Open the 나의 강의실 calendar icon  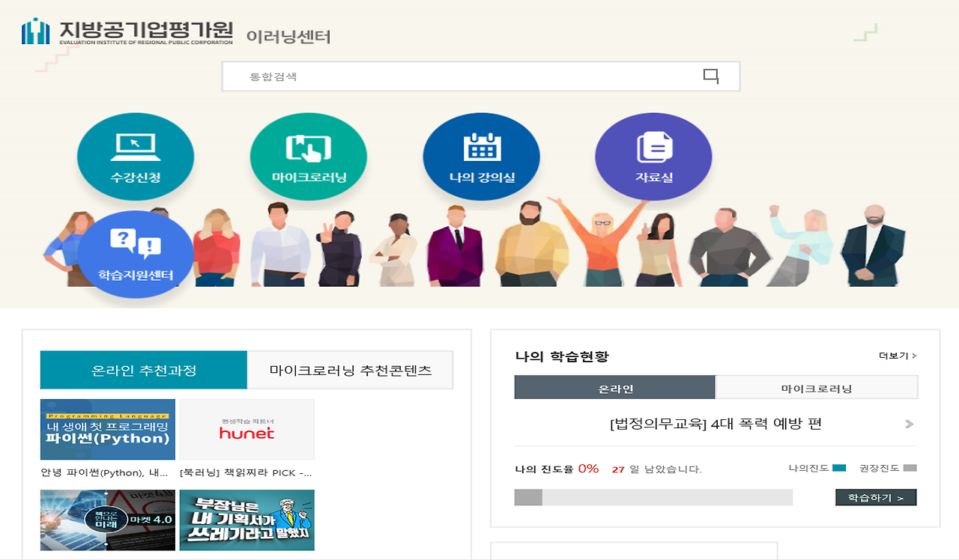coord(482,156)
